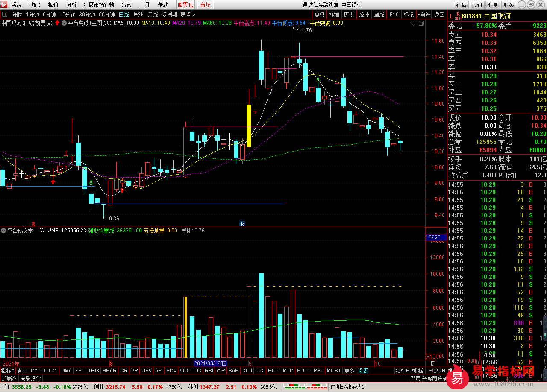The image size is (547, 392).
Task: Select the 60分钟 period
Action: pos(107,15)
